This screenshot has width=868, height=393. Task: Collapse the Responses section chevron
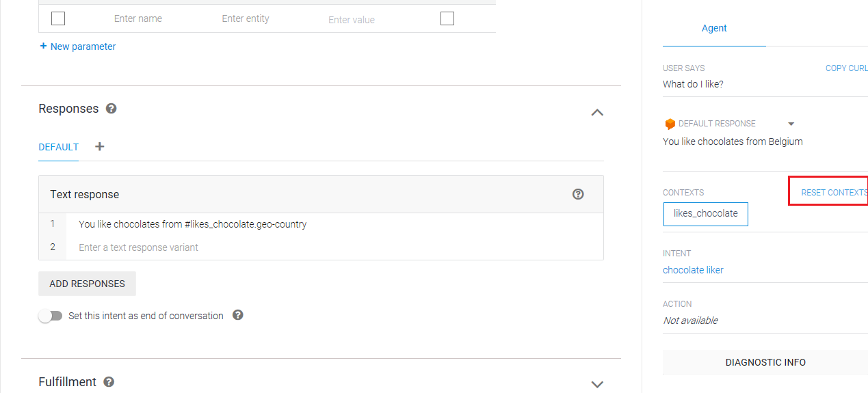[x=597, y=112]
